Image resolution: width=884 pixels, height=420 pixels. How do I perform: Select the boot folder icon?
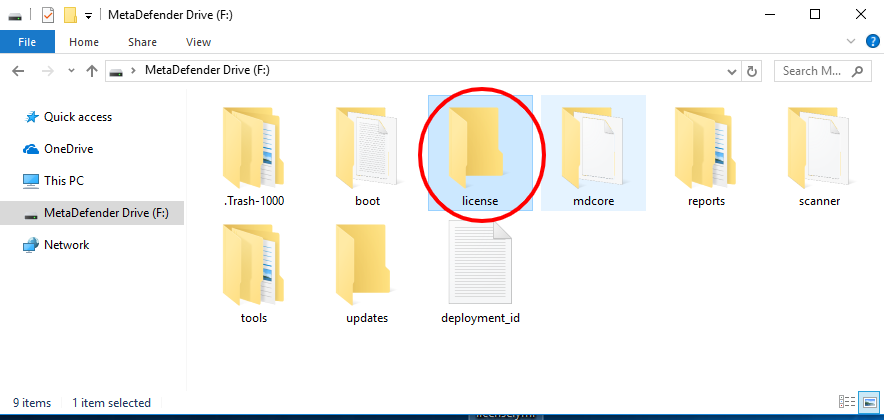coord(367,147)
